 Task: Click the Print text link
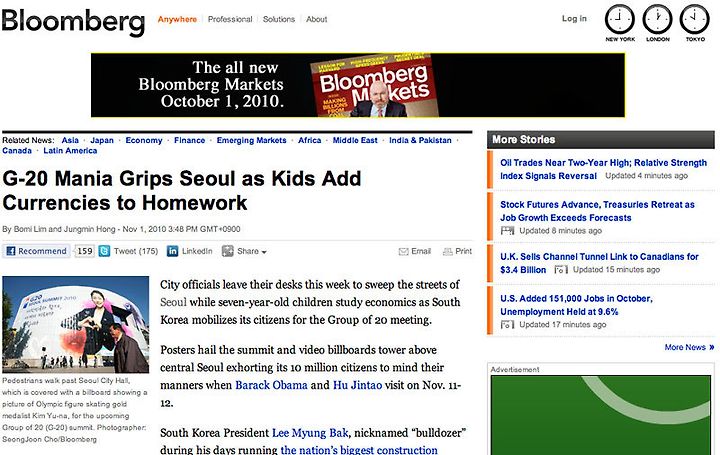coord(463,251)
